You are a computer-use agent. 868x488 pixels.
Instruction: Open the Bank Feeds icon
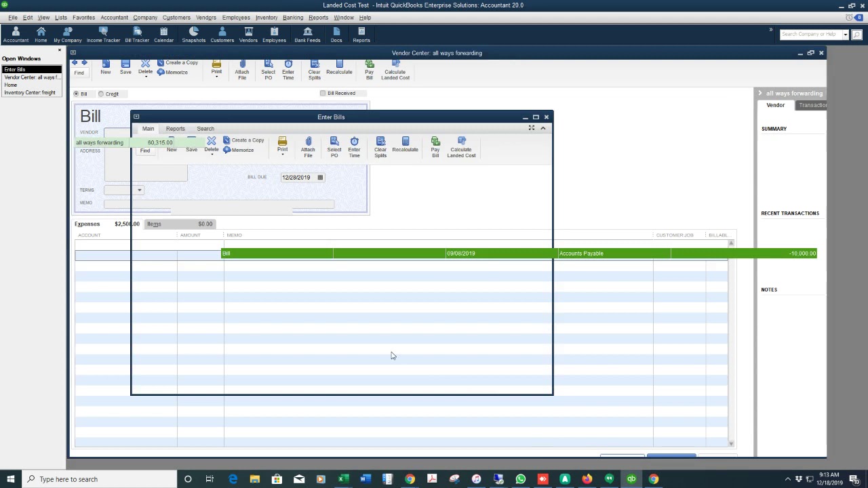307,35
